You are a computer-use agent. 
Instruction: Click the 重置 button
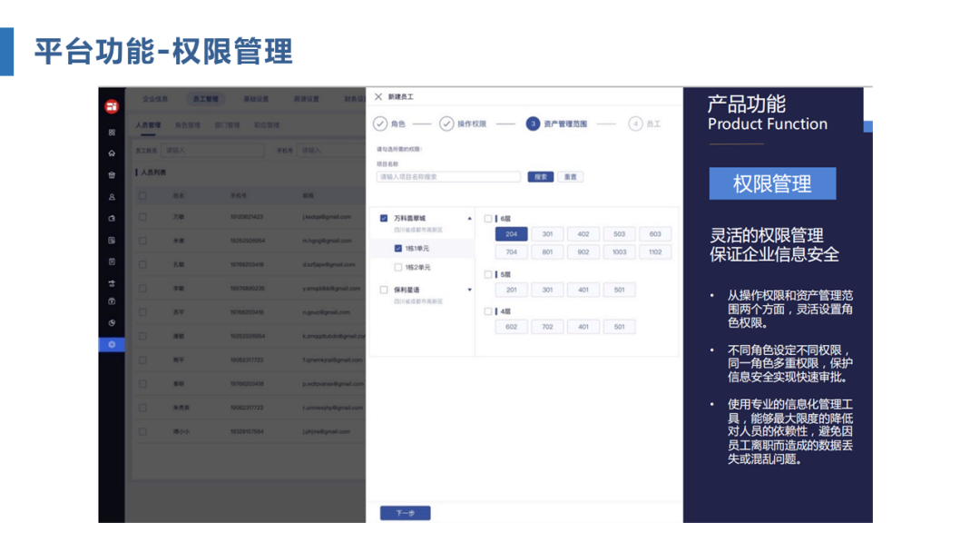571,177
